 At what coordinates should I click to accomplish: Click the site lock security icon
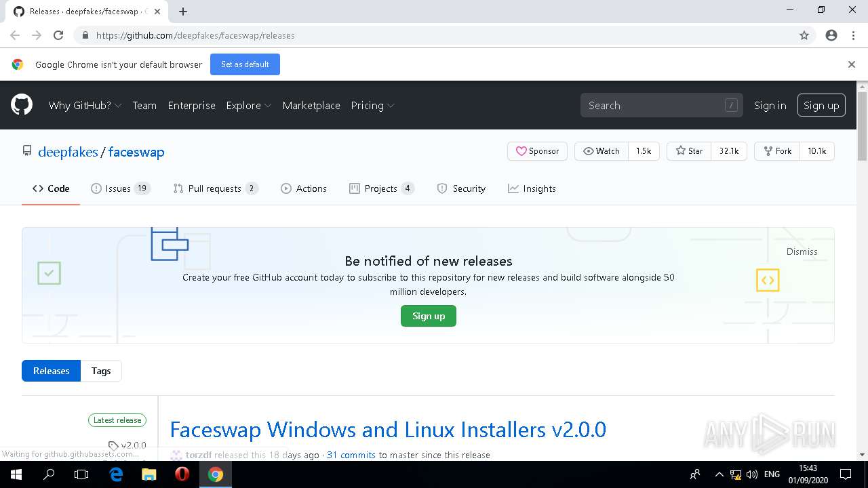point(85,35)
